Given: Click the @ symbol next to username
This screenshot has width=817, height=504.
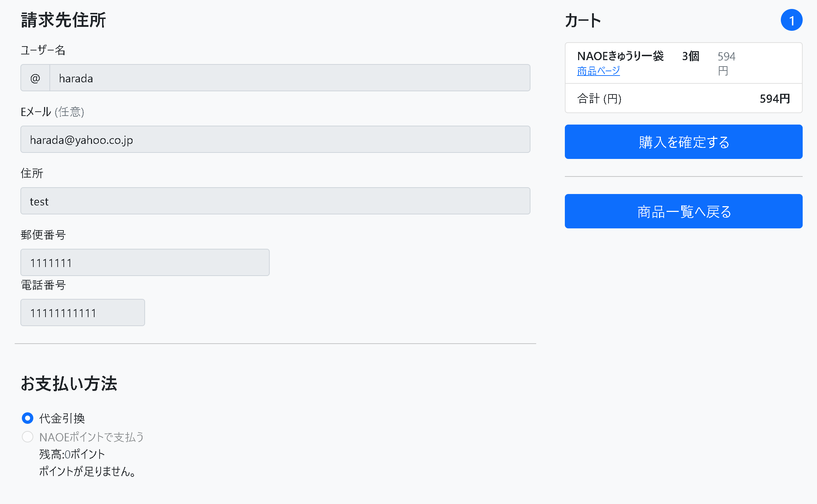Looking at the screenshot, I should [34, 78].
